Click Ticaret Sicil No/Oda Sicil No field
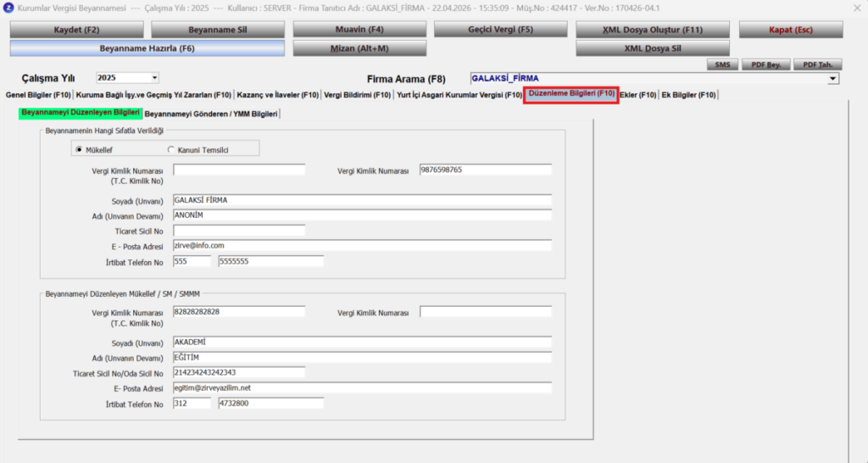 pos(238,372)
